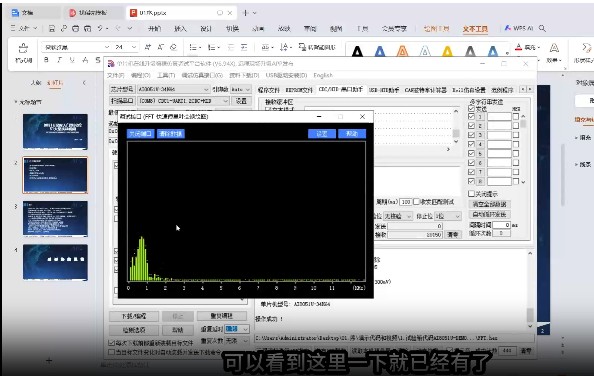Toggle the checkbox for multi-string row 3
This screenshot has height=376, width=594.
471,135
